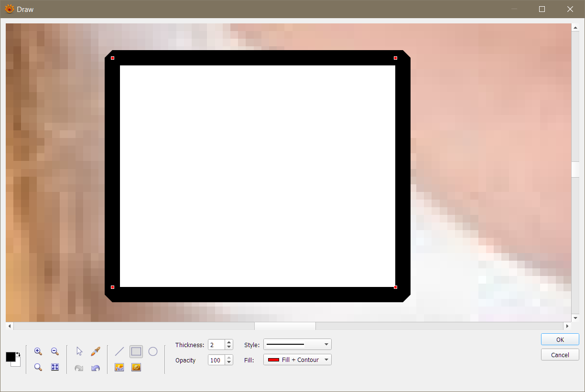Click the horizontal scrollbar thumb

(x=285, y=326)
